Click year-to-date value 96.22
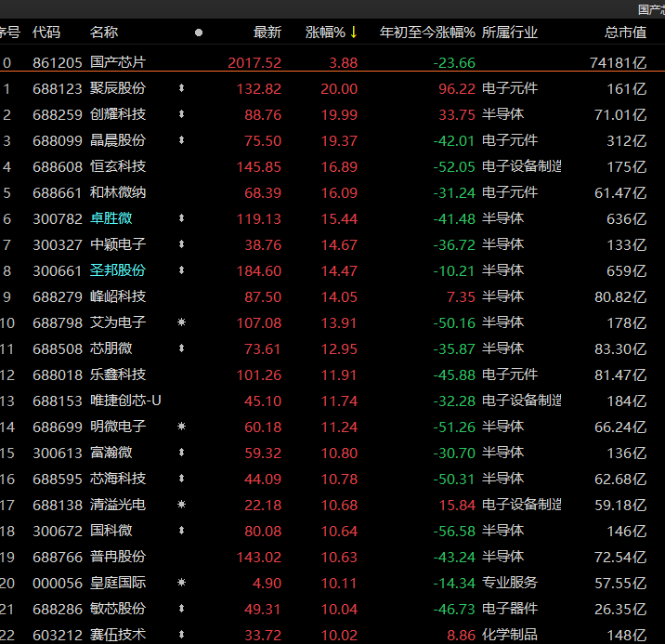This screenshot has height=644, width=665. tap(457, 88)
